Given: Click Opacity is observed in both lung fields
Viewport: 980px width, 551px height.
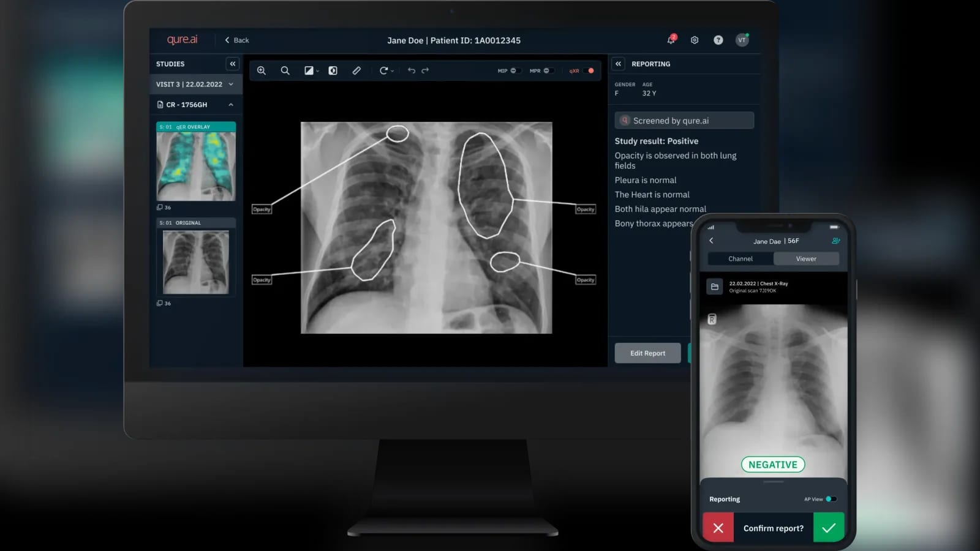Looking at the screenshot, I should coord(676,160).
